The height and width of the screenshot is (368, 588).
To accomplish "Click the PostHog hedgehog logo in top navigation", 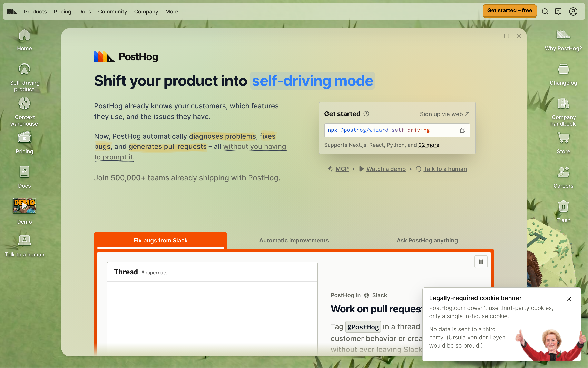I will (12, 11).
